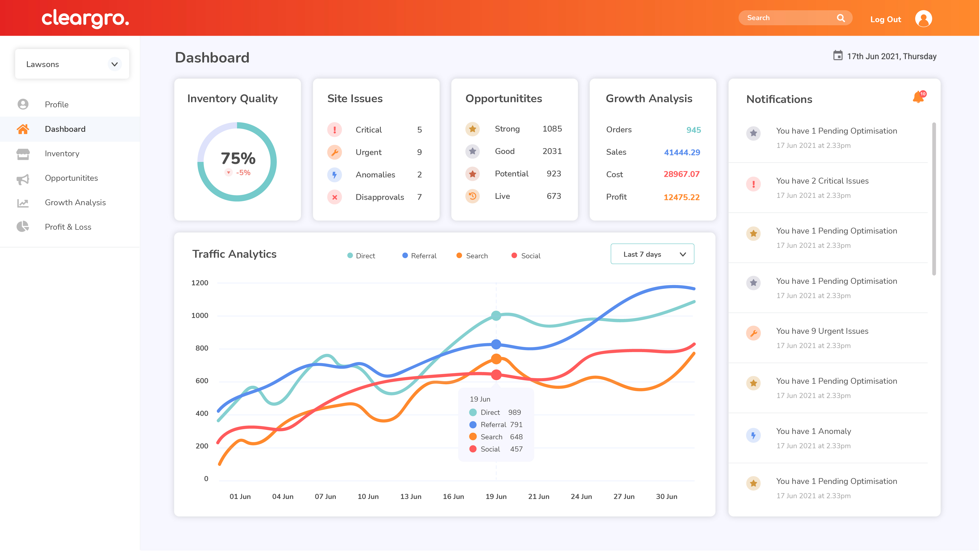Toggle the Referral series legend
Screen dimensions: 980x551
click(419, 256)
